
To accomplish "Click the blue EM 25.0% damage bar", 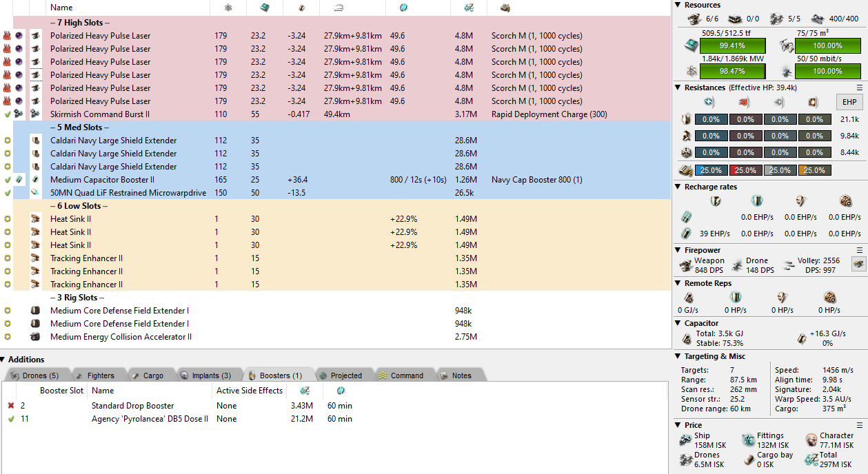I will [x=710, y=170].
